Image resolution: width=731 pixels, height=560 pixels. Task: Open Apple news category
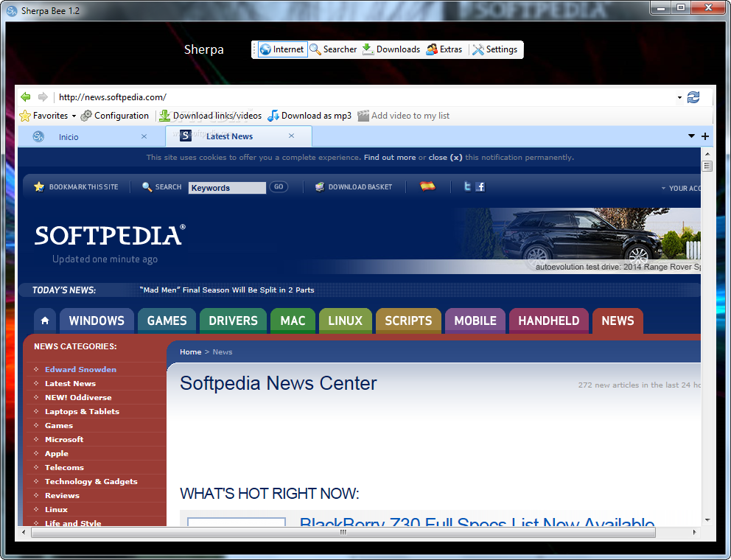pyautogui.click(x=57, y=453)
